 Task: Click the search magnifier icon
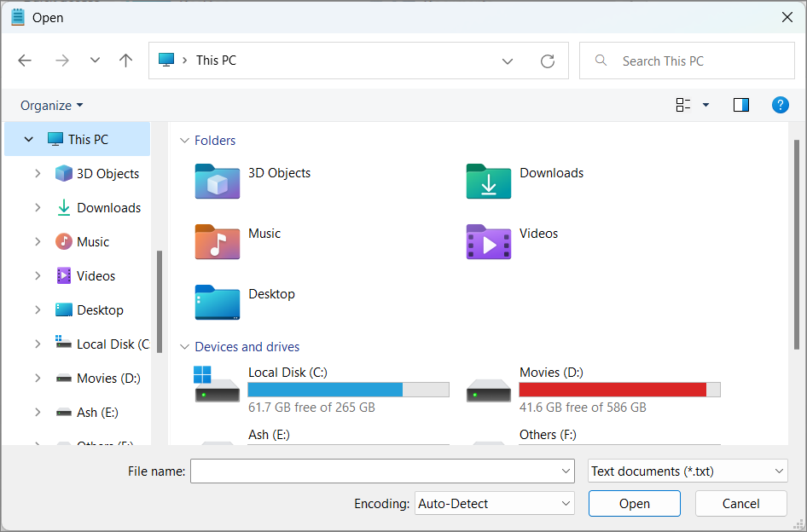(601, 61)
